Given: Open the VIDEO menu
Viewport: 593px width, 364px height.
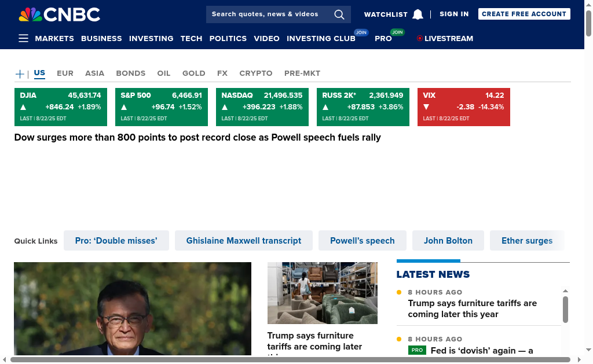Looking at the screenshot, I should (266, 39).
